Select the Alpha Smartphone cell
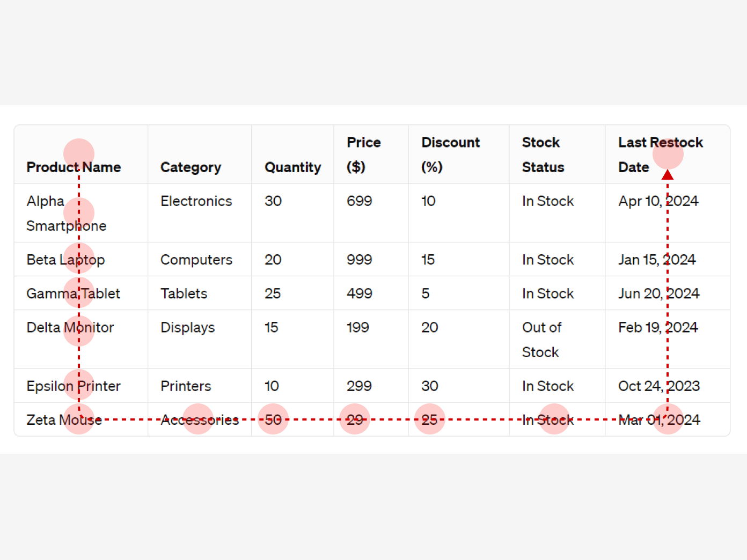Screen dimensions: 747x560 click(x=67, y=213)
